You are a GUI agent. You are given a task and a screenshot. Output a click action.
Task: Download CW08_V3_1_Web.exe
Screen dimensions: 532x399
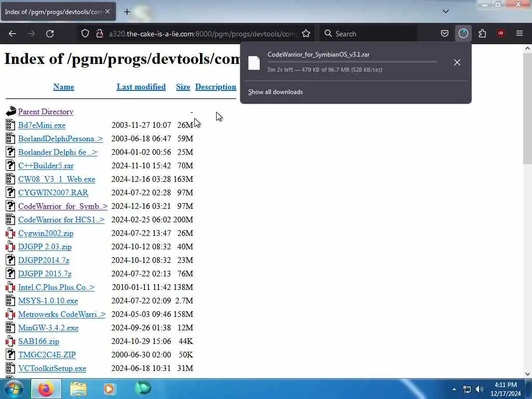point(57,179)
